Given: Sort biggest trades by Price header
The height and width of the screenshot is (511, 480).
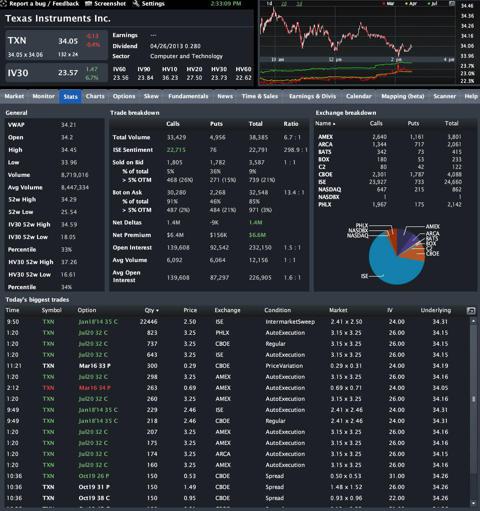Looking at the screenshot, I should (190, 310).
